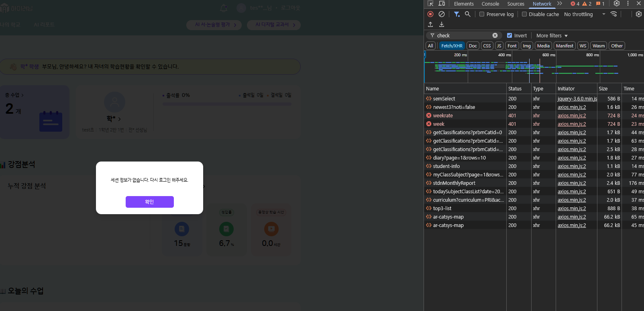Enable the Disable cache checkbox
The height and width of the screenshot is (311, 644).
pyautogui.click(x=524, y=14)
